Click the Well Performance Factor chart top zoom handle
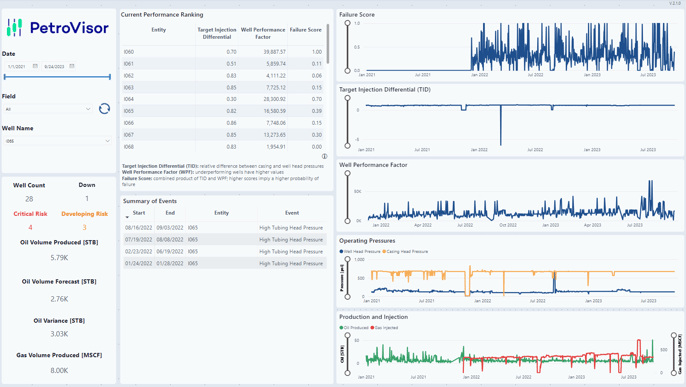This screenshot has height=387, width=686. tap(347, 174)
